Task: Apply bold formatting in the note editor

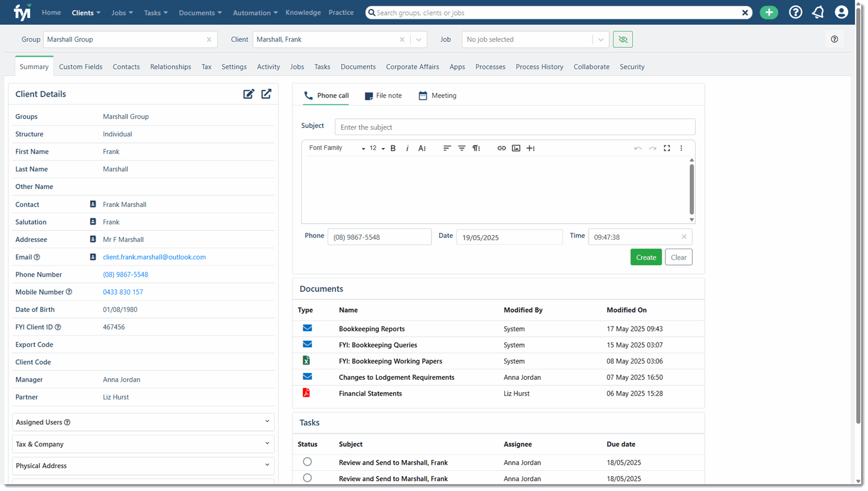Action: coord(393,148)
